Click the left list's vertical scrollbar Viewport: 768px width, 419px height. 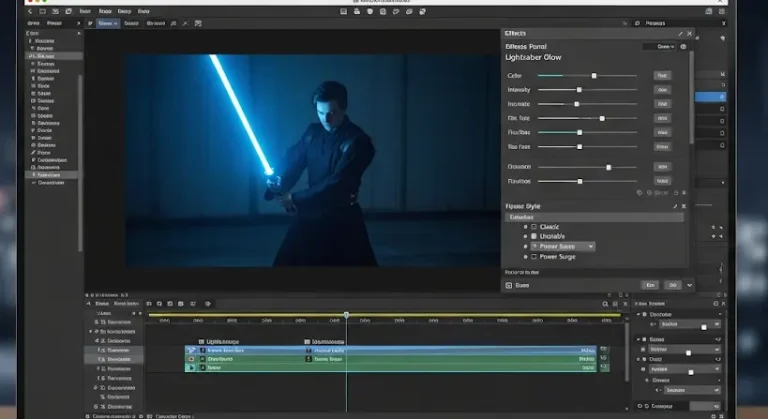tap(80, 162)
